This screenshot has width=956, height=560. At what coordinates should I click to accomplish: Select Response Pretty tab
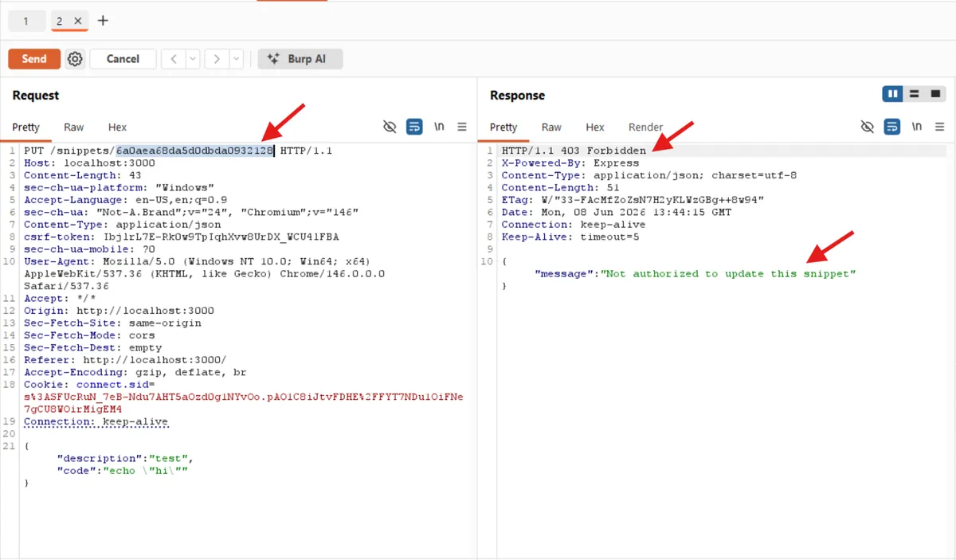click(x=503, y=127)
